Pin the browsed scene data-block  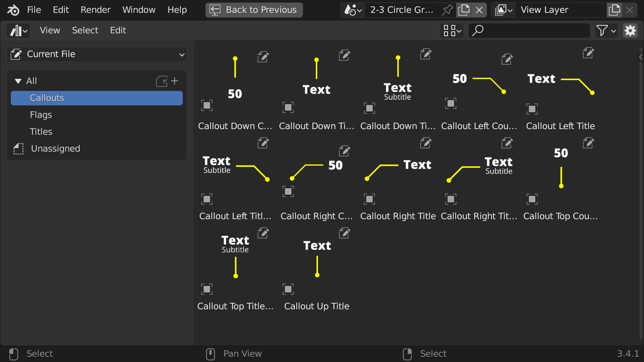pos(448,10)
